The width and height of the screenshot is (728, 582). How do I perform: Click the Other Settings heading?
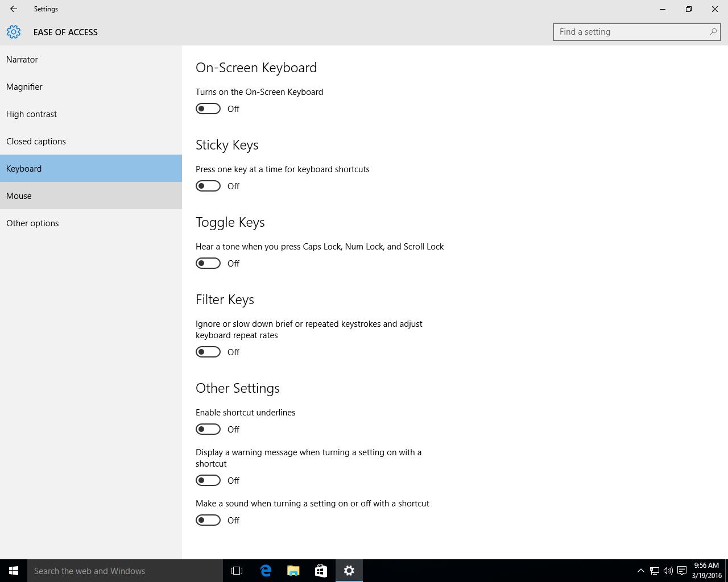click(x=238, y=388)
